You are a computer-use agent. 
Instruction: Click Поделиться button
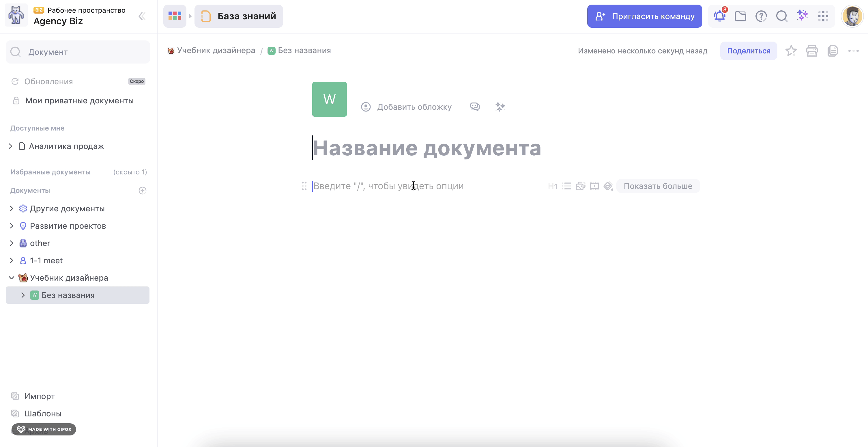pos(748,51)
